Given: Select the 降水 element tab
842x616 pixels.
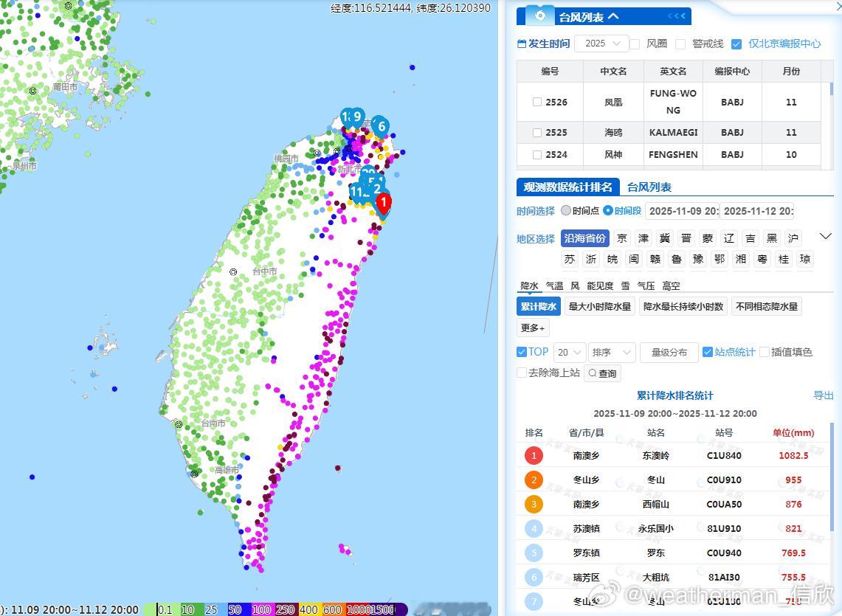Looking at the screenshot, I should pyautogui.click(x=529, y=285).
